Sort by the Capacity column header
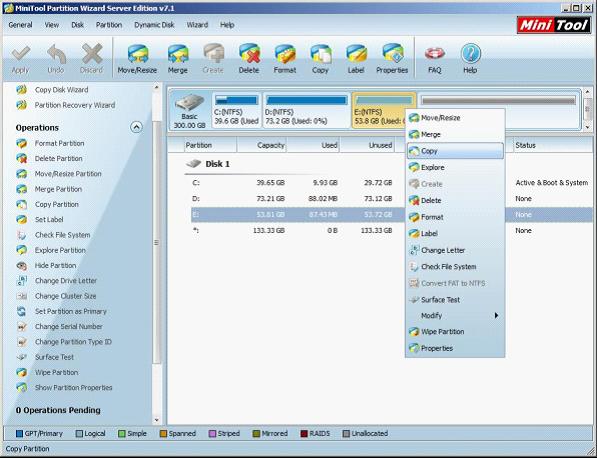The height and width of the screenshot is (458, 597). pyautogui.click(x=262, y=145)
